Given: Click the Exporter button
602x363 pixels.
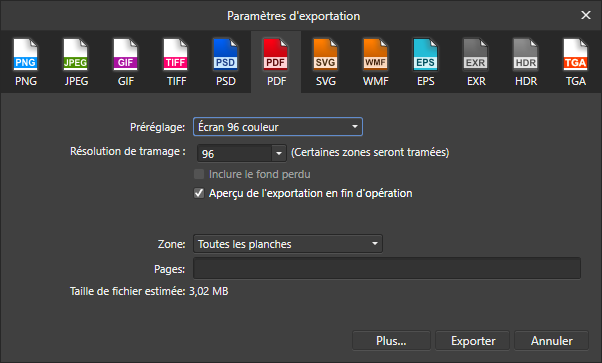Looking at the screenshot, I should click(x=473, y=341).
